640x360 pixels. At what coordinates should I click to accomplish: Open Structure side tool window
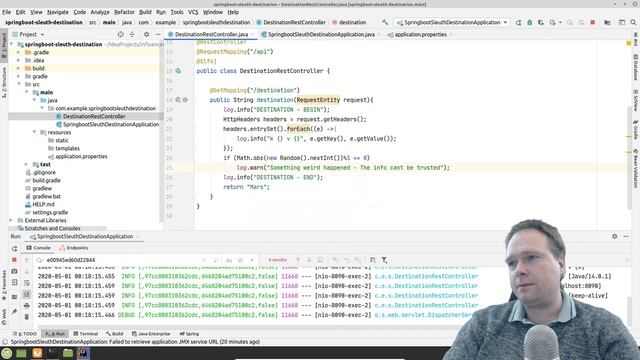click(x=4, y=82)
